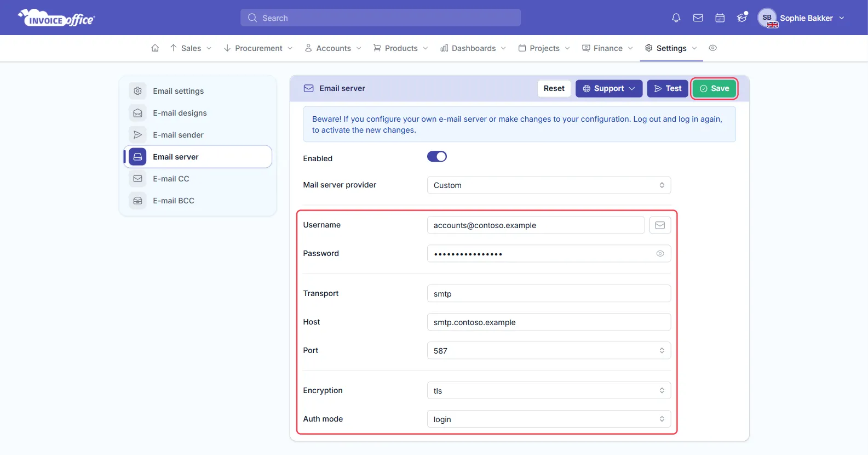This screenshot has width=868, height=455.
Task: Click the Username input field
Action: pos(536,225)
